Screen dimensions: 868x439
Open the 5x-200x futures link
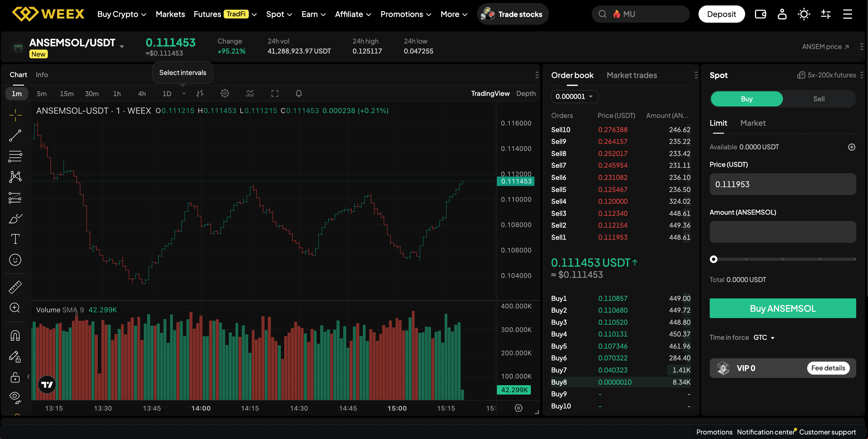point(827,75)
